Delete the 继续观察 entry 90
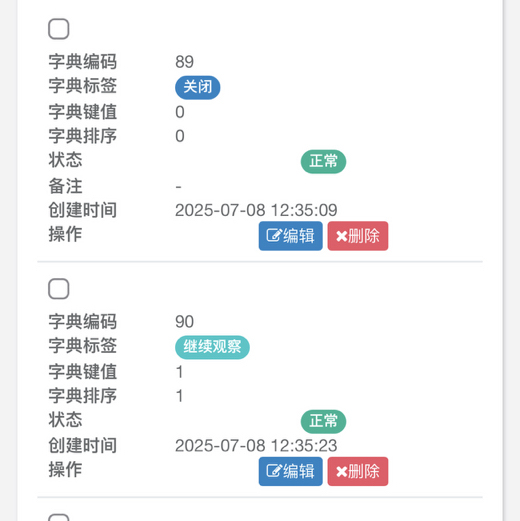The image size is (520, 521). (358, 471)
